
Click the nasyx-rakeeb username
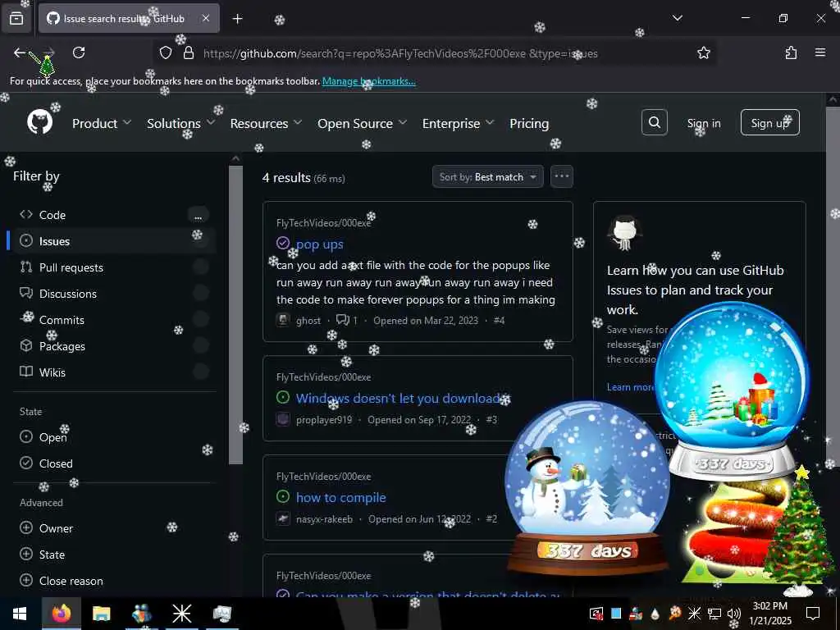click(324, 519)
